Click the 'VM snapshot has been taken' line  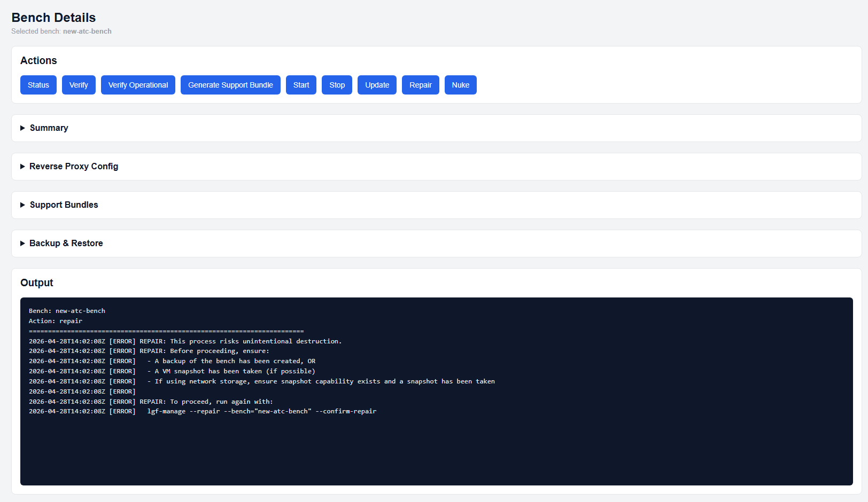(x=172, y=371)
